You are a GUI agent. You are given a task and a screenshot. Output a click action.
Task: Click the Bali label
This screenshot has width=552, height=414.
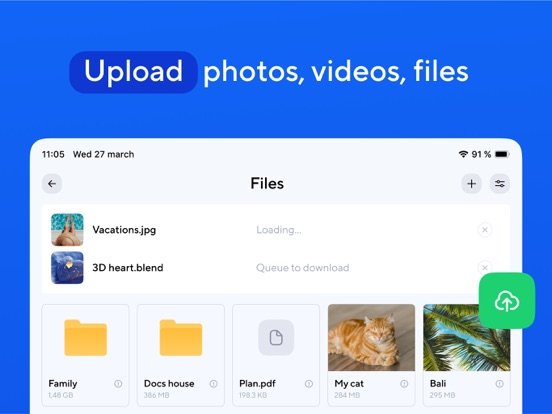tap(438, 383)
